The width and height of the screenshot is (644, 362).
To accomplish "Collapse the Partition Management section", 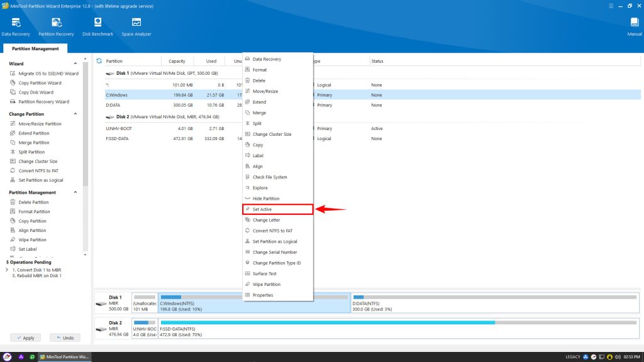I will click(x=75, y=192).
